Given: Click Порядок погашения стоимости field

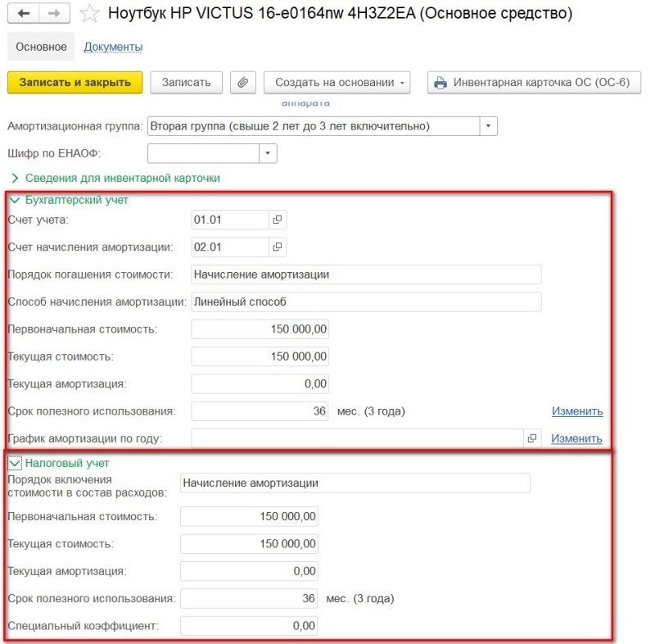Looking at the screenshot, I should pos(366,274).
